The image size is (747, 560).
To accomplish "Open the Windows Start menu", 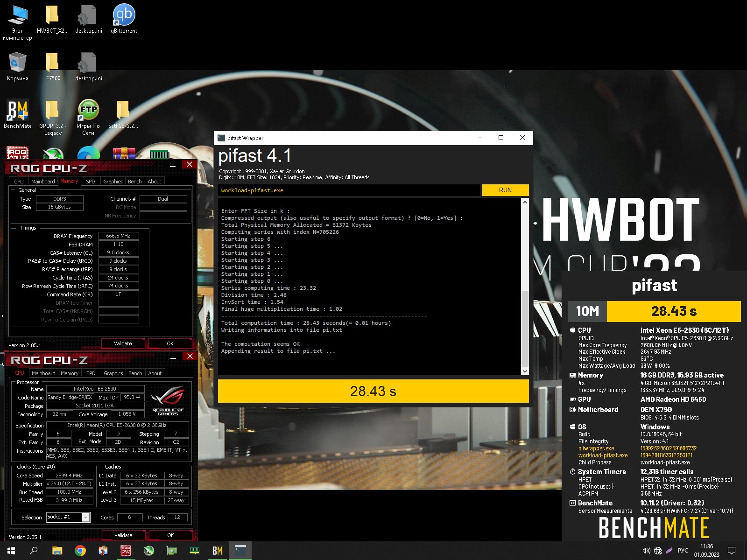I will [x=11, y=551].
